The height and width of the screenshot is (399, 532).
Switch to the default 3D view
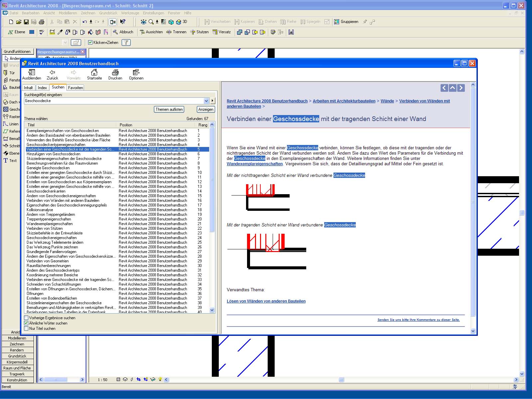tap(182, 22)
